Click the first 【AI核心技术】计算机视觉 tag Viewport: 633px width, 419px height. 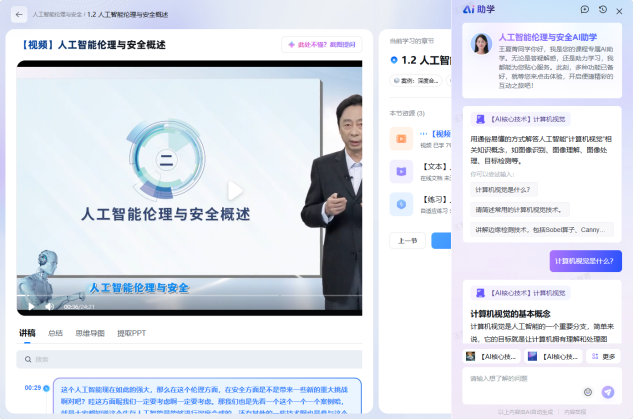click(521, 119)
